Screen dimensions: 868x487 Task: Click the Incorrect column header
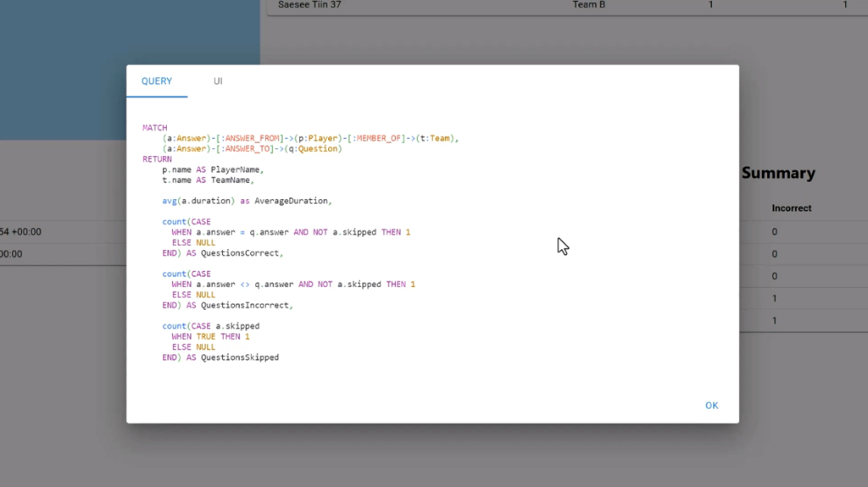(x=791, y=208)
